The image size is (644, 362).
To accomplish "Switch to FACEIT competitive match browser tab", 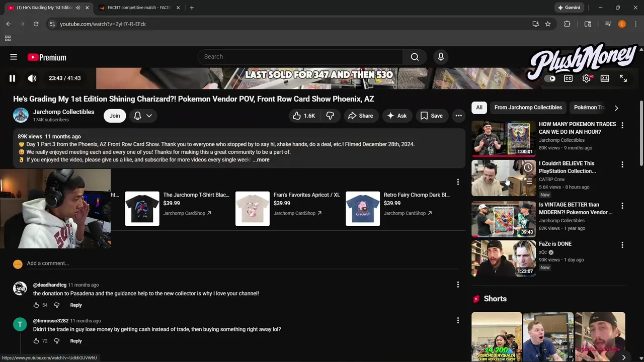I will 138,8.
